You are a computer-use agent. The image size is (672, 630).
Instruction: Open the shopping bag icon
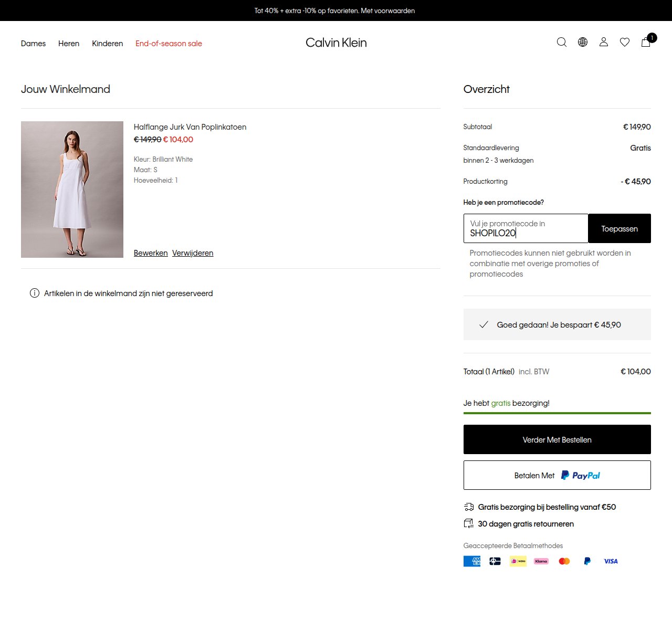coord(646,43)
